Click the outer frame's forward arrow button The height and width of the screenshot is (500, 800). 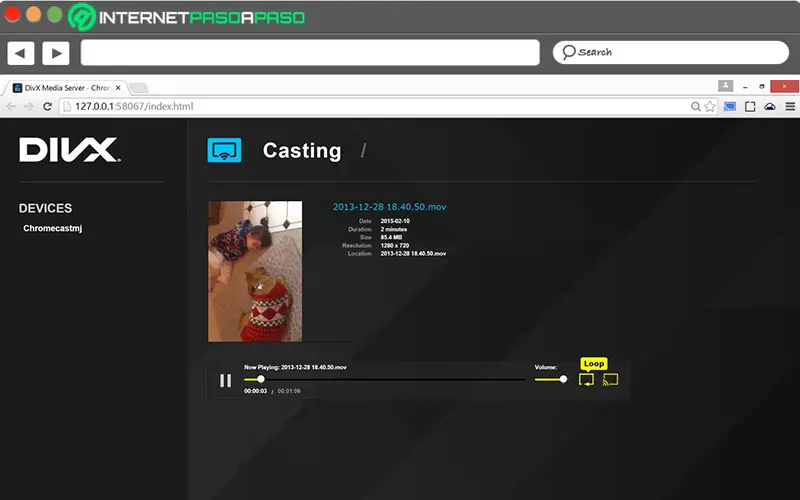(56, 53)
